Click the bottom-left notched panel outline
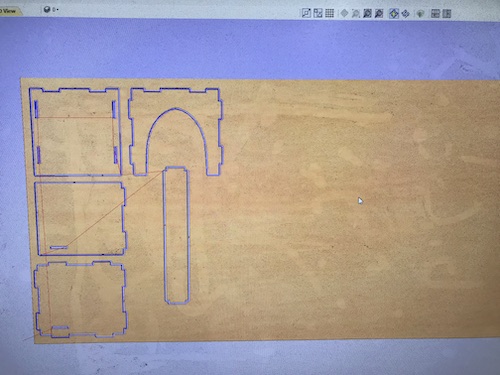The width and height of the screenshot is (500, 375). 80,299
